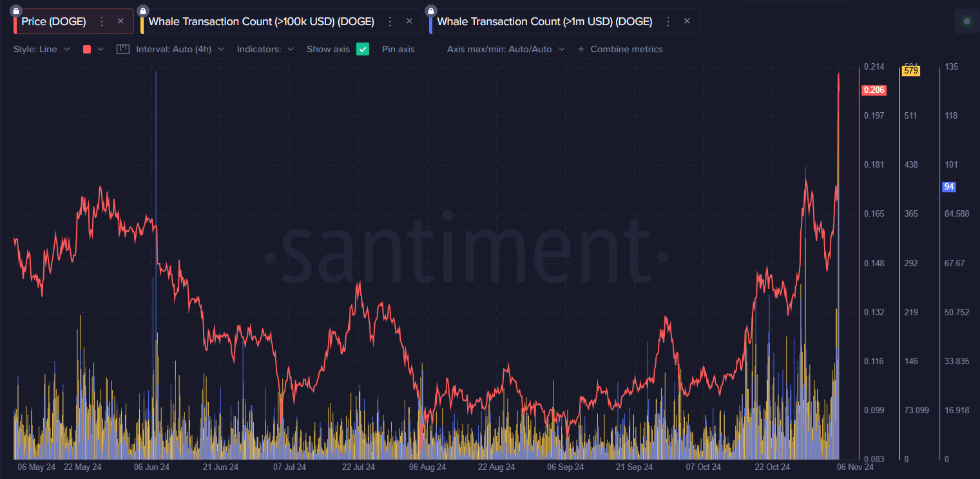Remove Whale Transaction Count (>1m USD) metric
This screenshot has height=479, width=980.
click(x=687, y=21)
